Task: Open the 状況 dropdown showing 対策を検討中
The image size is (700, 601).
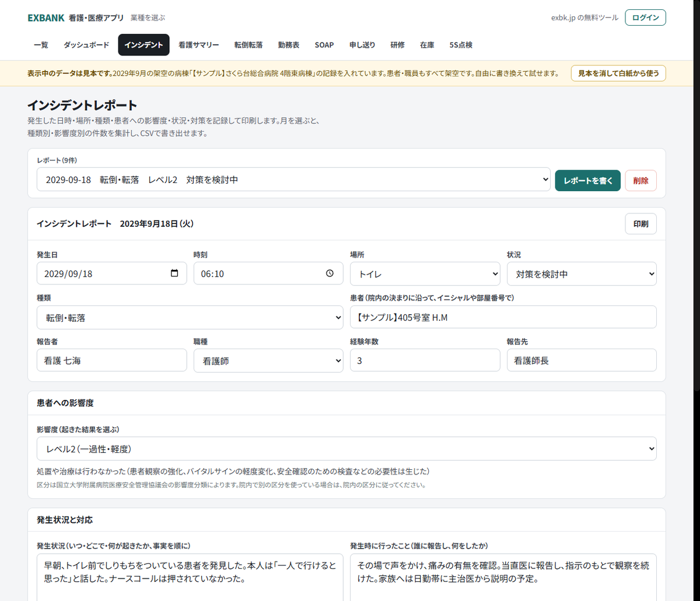Action: (x=582, y=273)
